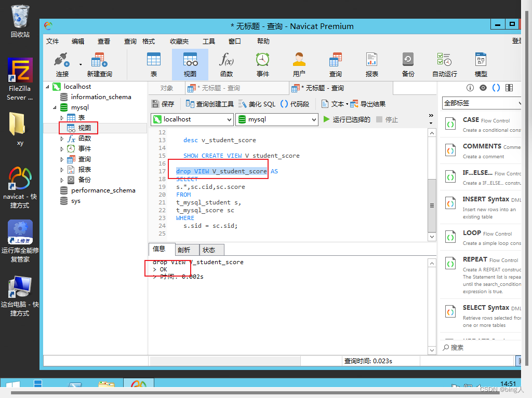Select the sys database
Viewport: 532px width, 398px height.
click(x=76, y=201)
